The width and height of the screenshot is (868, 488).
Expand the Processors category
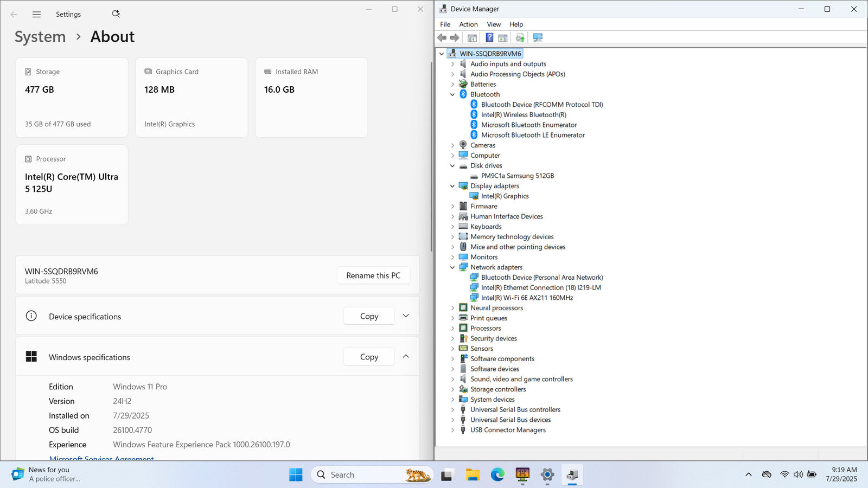[452, 329]
